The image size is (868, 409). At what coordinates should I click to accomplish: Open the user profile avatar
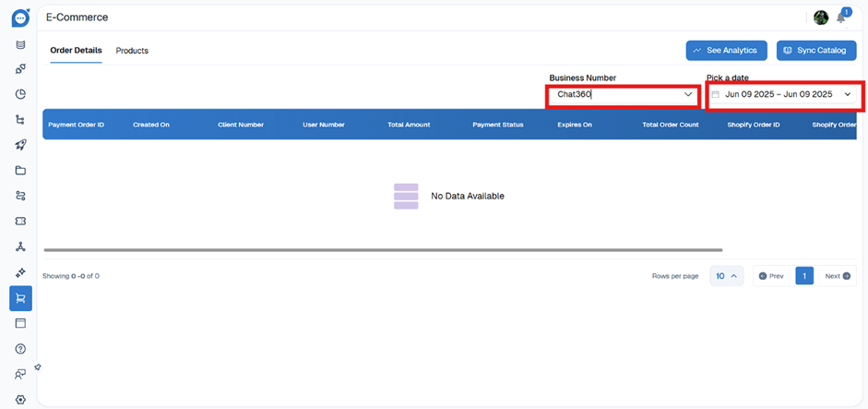821,18
